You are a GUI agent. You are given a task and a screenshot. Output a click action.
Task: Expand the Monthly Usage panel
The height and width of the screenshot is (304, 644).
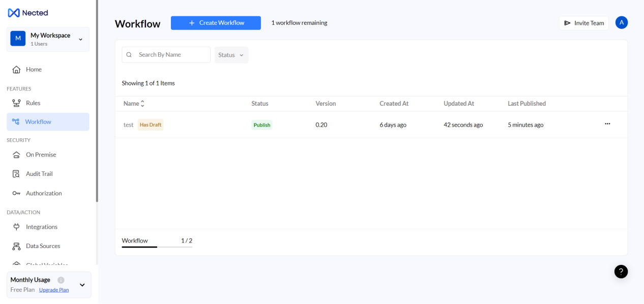[82, 285]
